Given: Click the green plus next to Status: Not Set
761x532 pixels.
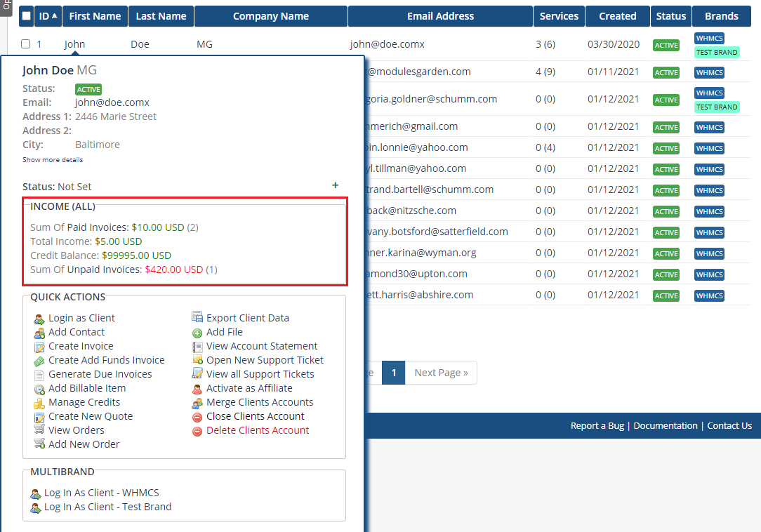Looking at the screenshot, I should tap(335, 185).
